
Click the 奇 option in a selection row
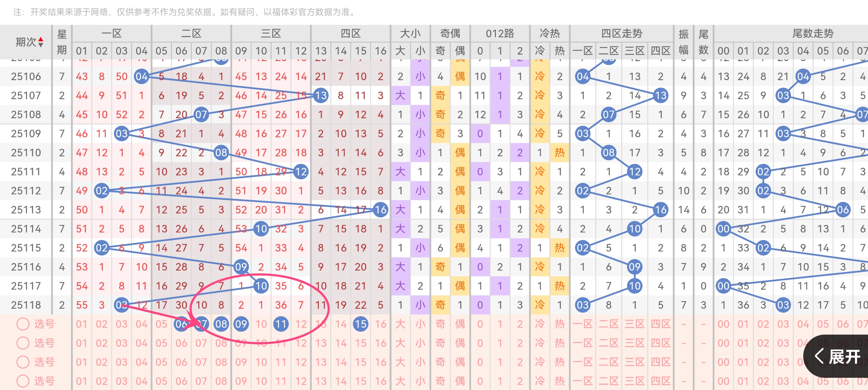(x=440, y=324)
